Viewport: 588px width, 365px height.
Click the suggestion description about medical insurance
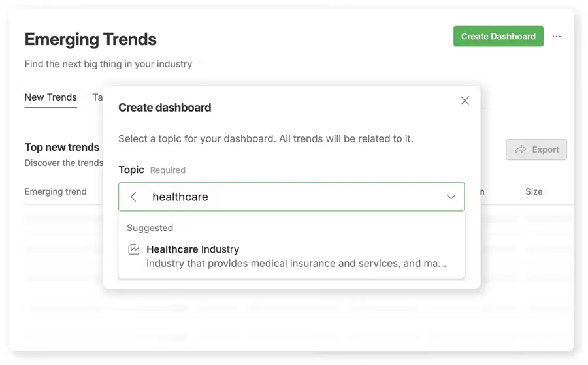click(296, 263)
